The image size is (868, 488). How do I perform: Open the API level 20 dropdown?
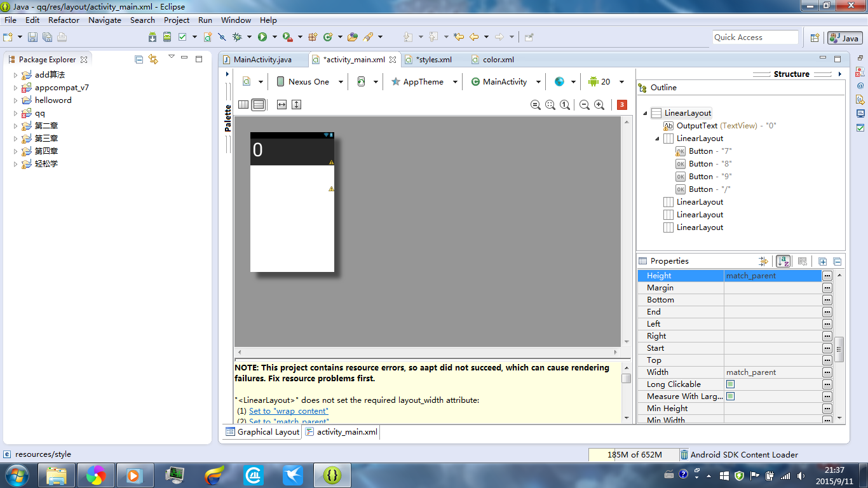coord(606,82)
